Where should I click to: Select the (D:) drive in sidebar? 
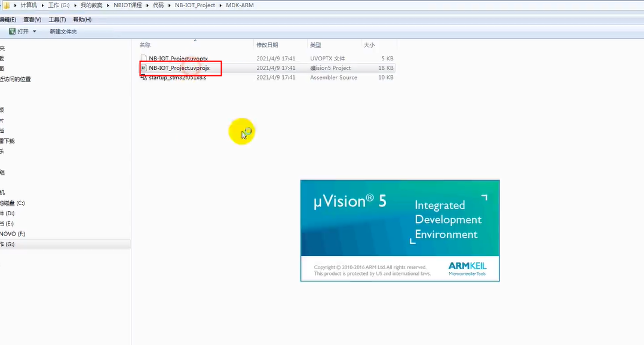tap(7, 213)
